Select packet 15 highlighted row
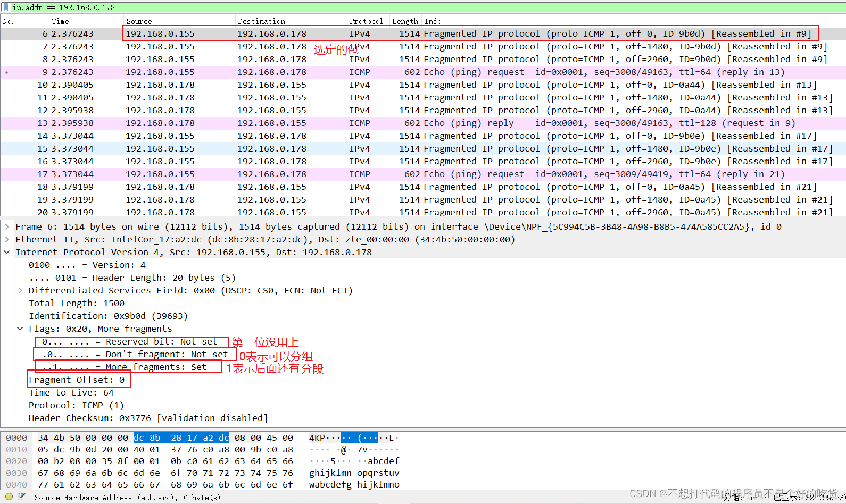The image size is (846, 504). 423,148
